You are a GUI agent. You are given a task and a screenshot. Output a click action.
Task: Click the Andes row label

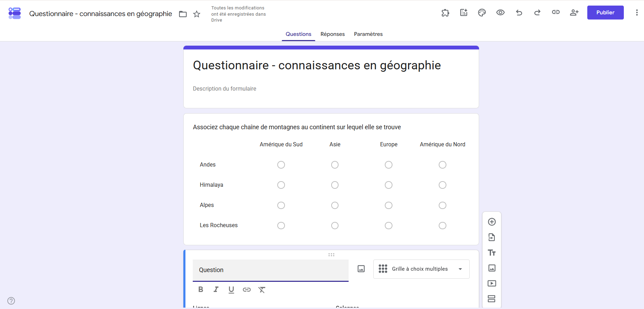click(x=208, y=165)
